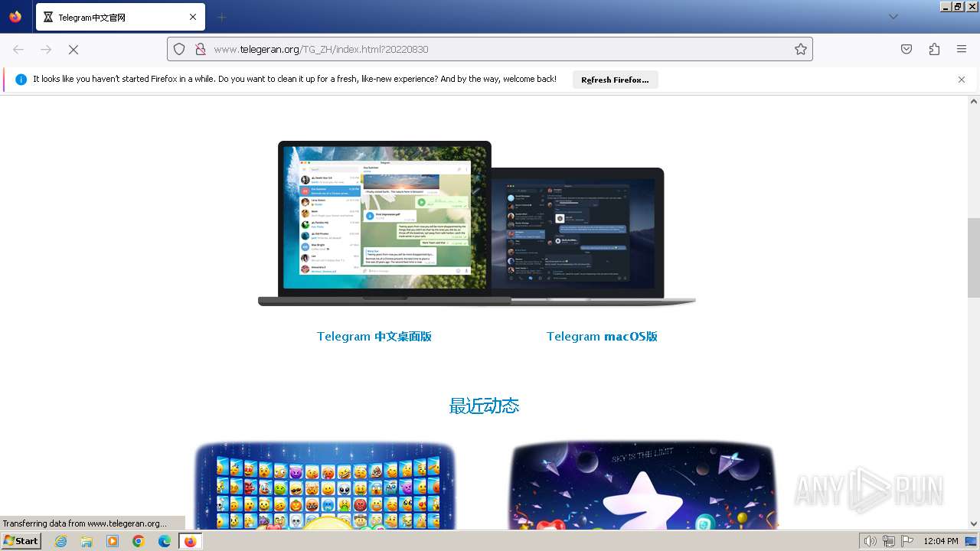Screen dimensions: 980x551
Task: Click the vertical scrollbar thumb
Action: coord(974,257)
